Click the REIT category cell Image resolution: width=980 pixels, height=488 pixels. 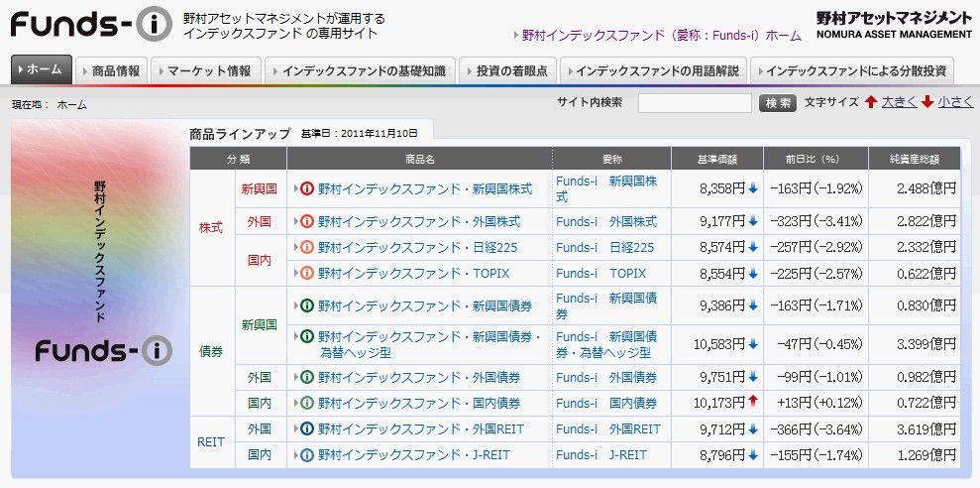[x=211, y=441]
